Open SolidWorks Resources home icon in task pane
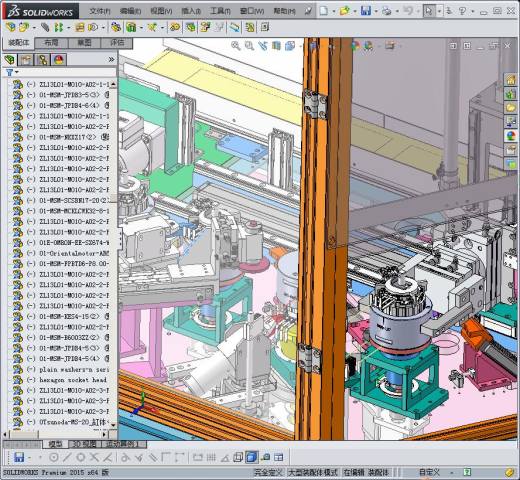 (x=510, y=80)
